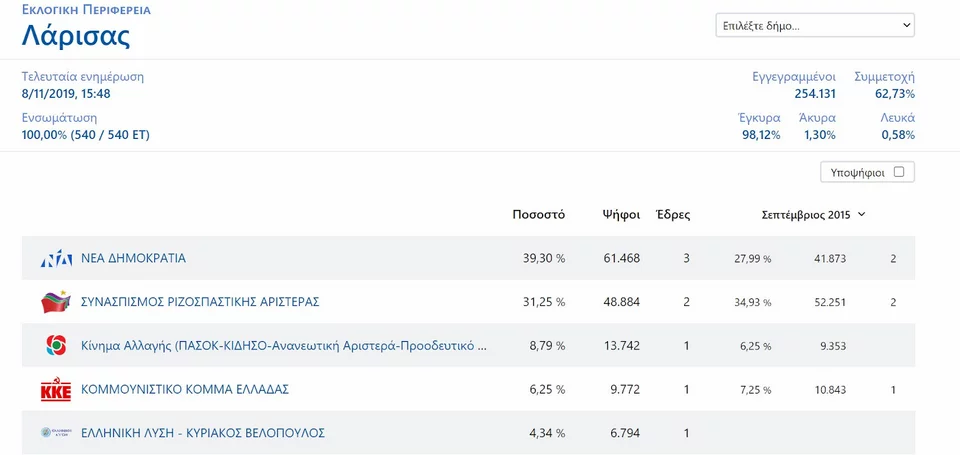Open the ΝΕΑ ΔΗΜΟΚΡΑΤΙΑ party link
Screen dimensions: 960x455
point(133,258)
